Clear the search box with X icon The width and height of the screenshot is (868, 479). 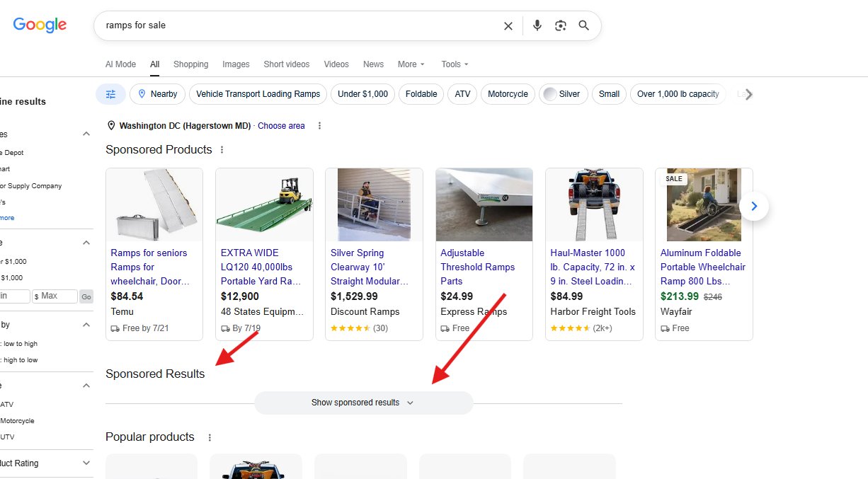[508, 26]
